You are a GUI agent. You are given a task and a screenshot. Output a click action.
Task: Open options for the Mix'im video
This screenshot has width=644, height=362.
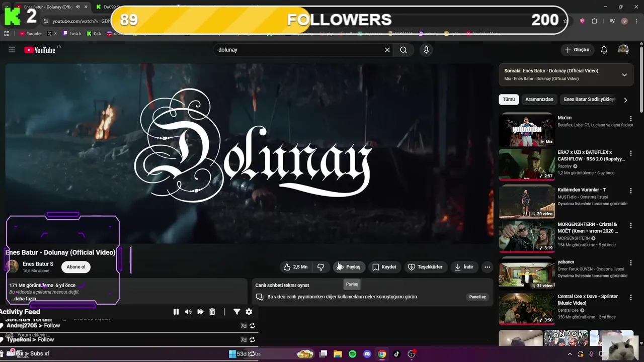click(630, 119)
